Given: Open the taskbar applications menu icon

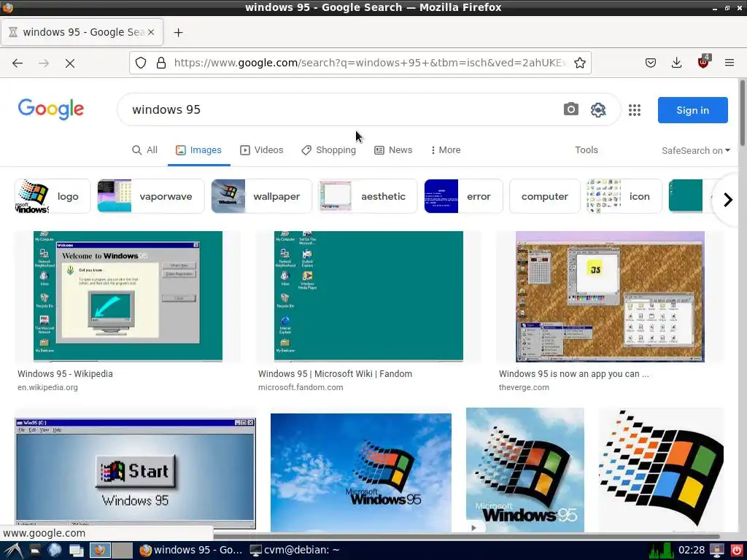Looking at the screenshot, I should [x=13, y=551].
